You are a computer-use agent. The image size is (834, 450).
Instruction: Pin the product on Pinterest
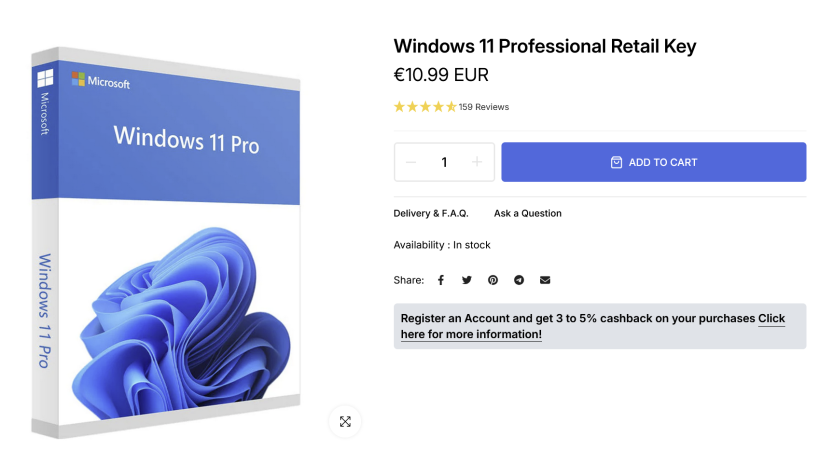pos(493,280)
